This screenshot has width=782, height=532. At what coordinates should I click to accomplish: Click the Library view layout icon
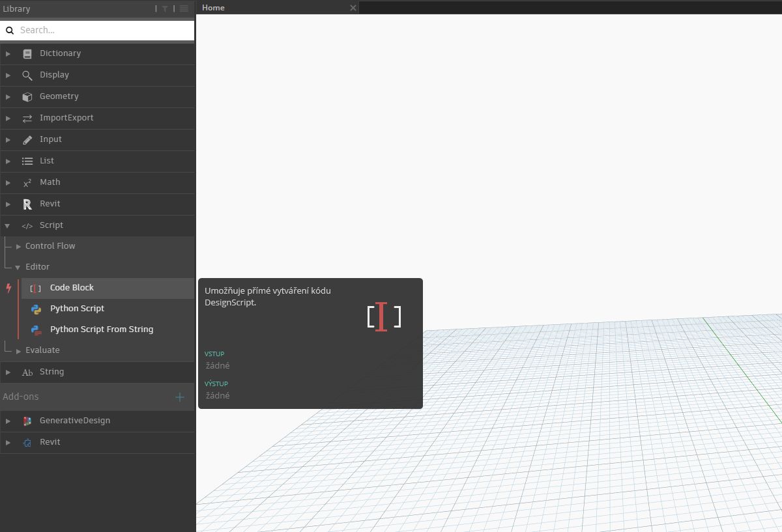click(x=184, y=8)
